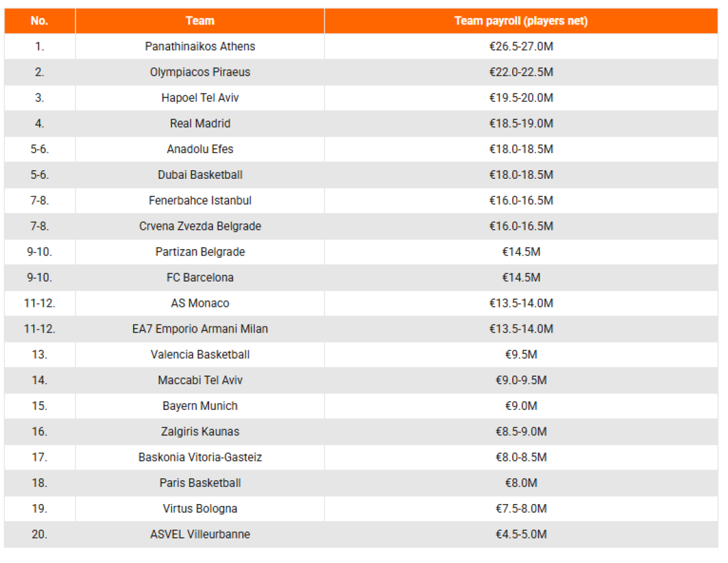Select Hapoel Tel Aviv in the table
Image resolution: width=728 pixels, height=563 pixels.
pyautogui.click(x=200, y=98)
